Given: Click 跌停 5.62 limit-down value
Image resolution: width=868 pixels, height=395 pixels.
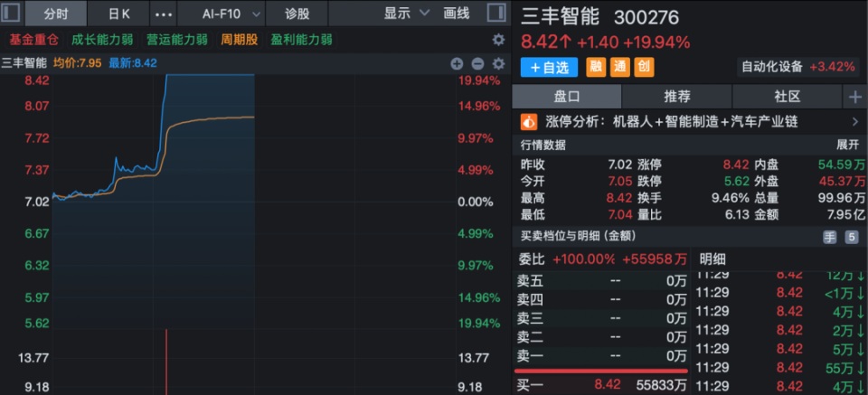Looking at the screenshot, I should click(737, 181).
